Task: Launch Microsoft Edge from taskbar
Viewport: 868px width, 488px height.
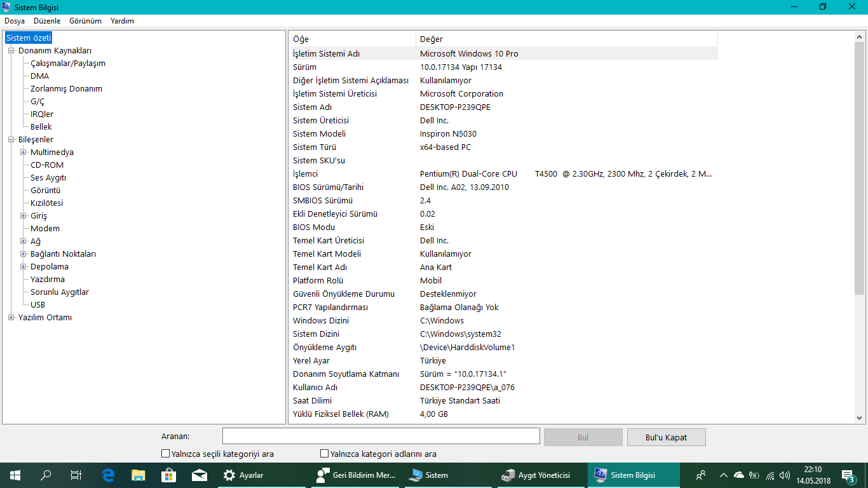Action: tap(108, 475)
